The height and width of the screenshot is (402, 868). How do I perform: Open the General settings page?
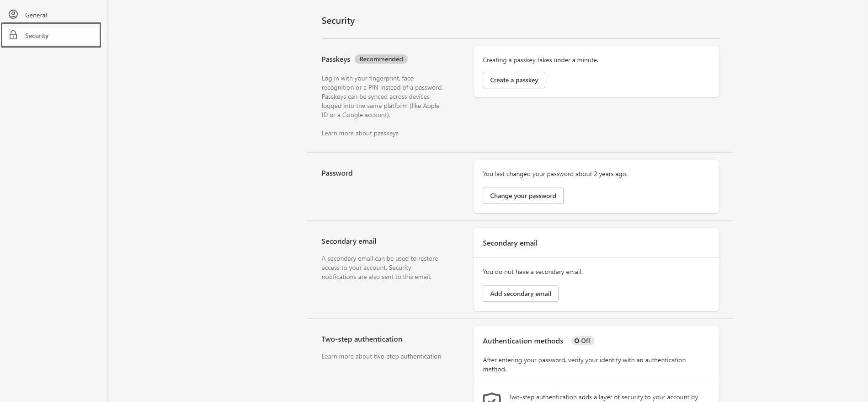36,15
